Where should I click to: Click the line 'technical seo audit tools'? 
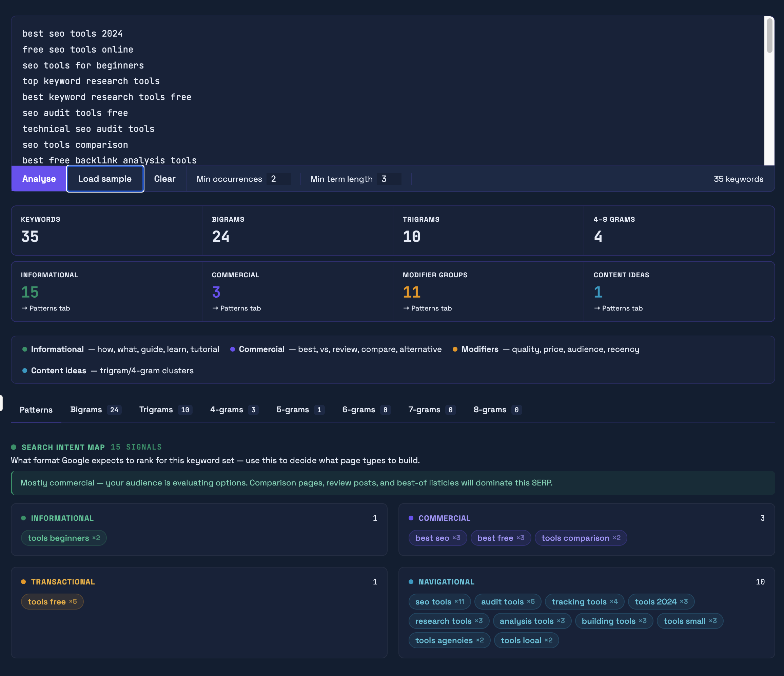pyautogui.click(x=89, y=129)
